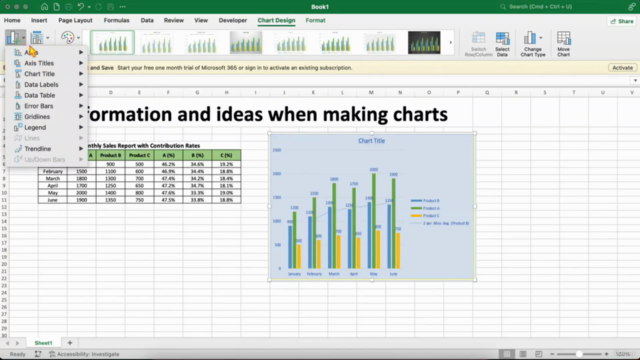Viewport: 640px width, 360px height.
Task: Click the share icon at top right corner
Action: (631, 7)
